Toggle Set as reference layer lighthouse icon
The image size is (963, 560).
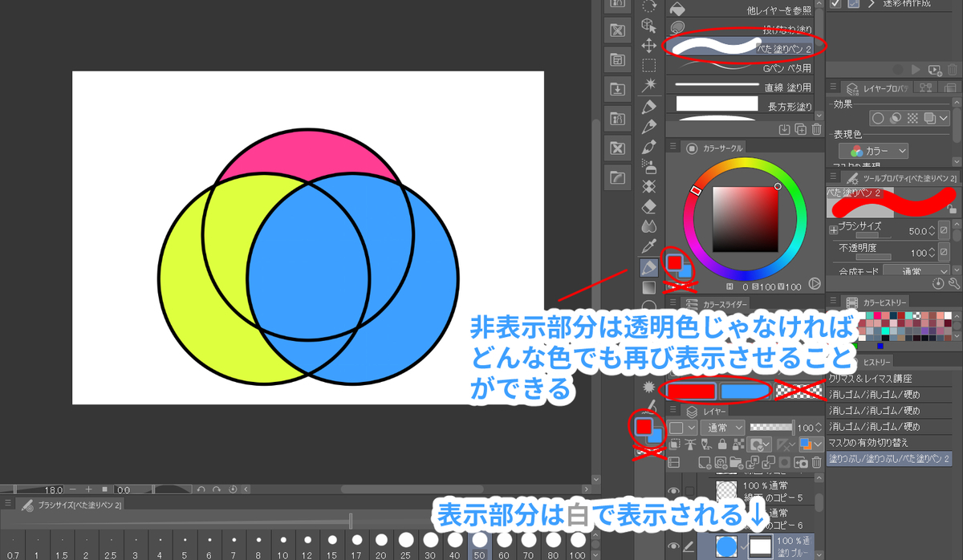[x=690, y=444]
